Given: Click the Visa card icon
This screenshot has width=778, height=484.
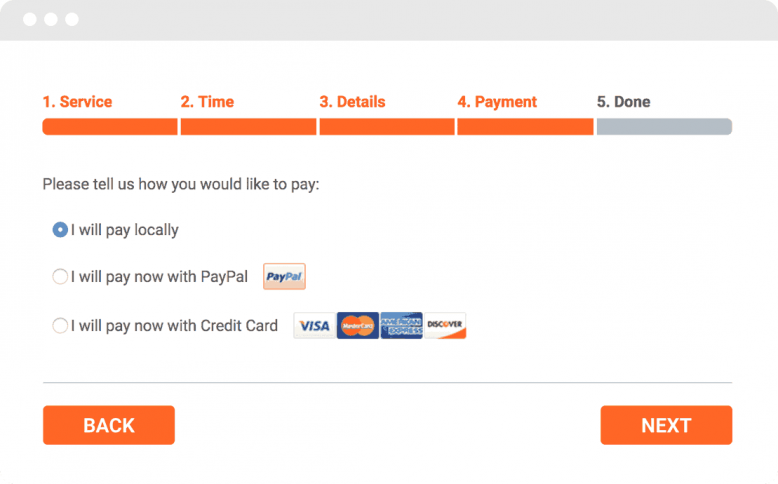Looking at the screenshot, I should [x=315, y=326].
